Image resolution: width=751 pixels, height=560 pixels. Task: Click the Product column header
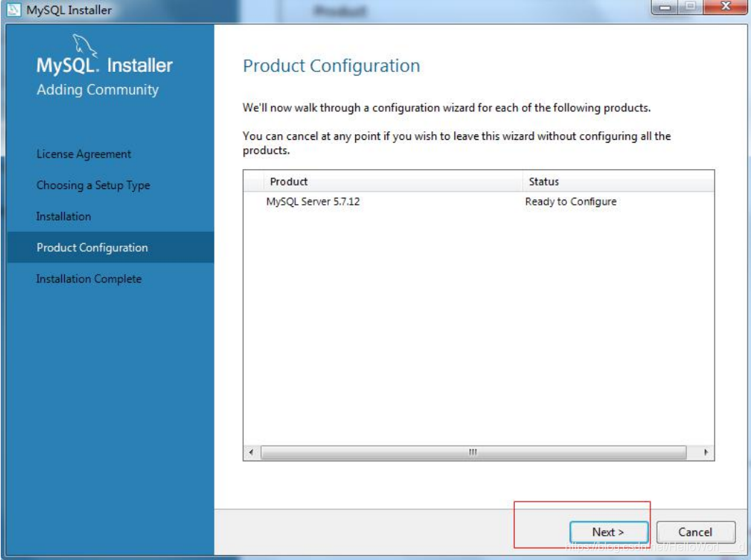pyautogui.click(x=393, y=182)
